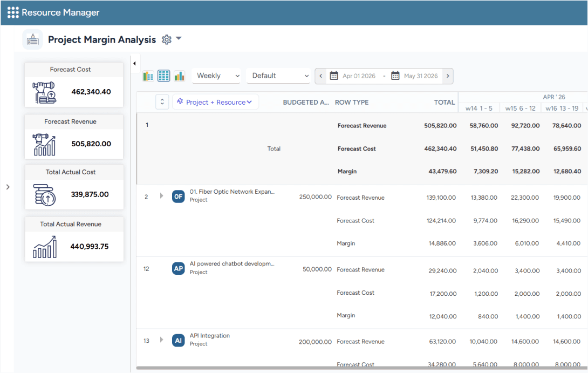Open the settings gear next to report title

167,39
